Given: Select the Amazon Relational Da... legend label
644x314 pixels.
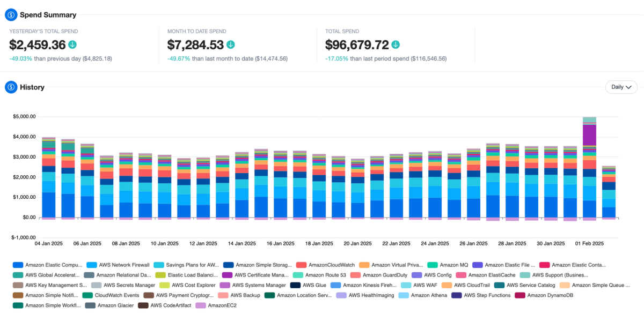Looking at the screenshot, I should pyautogui.click(x=124, y=275).
